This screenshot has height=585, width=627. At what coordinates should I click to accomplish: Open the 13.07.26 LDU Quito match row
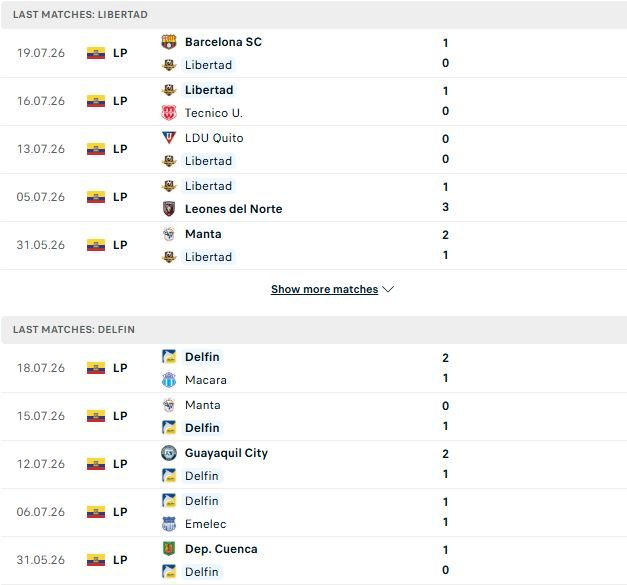tap(314, 150)
